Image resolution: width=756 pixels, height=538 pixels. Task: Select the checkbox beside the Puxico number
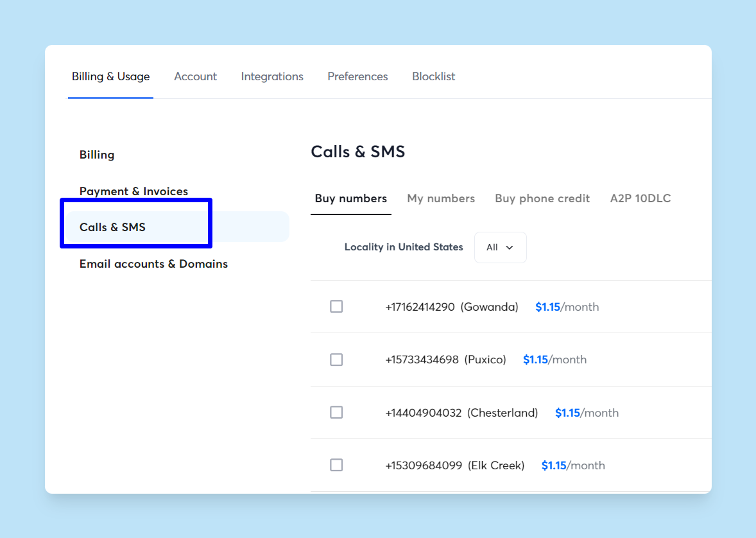click(x=336, y=360)
